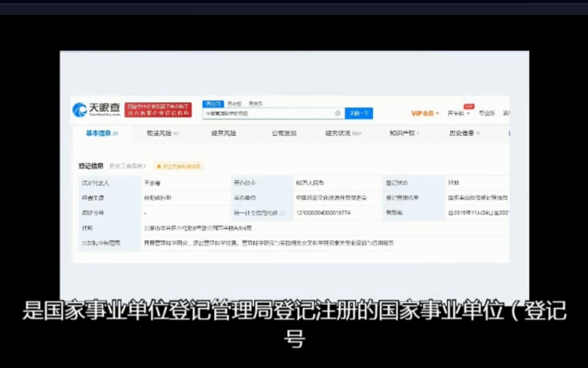Click the warning icon on the yellow notice badge

[159, 166]
